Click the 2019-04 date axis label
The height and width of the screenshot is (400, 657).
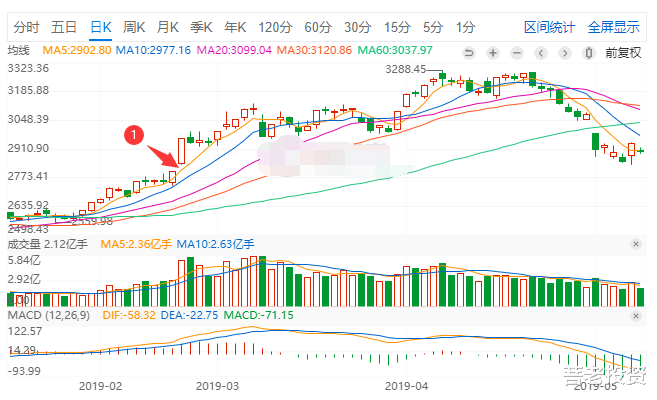point(406,386)
